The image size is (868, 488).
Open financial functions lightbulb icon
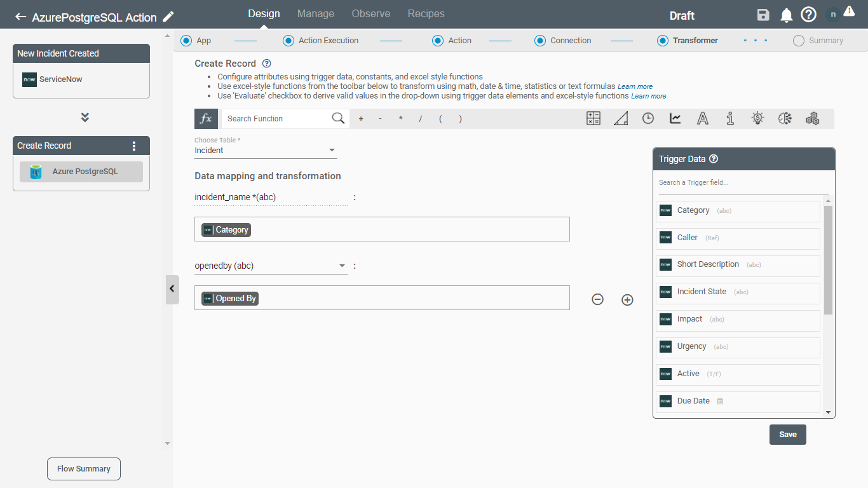pyautogui.click(x=757, y=118)
